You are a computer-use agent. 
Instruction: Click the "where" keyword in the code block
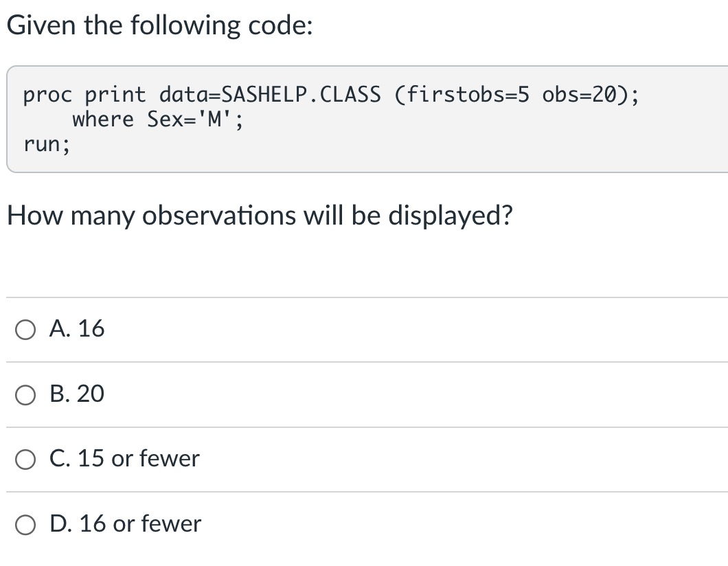coord(103,119)
